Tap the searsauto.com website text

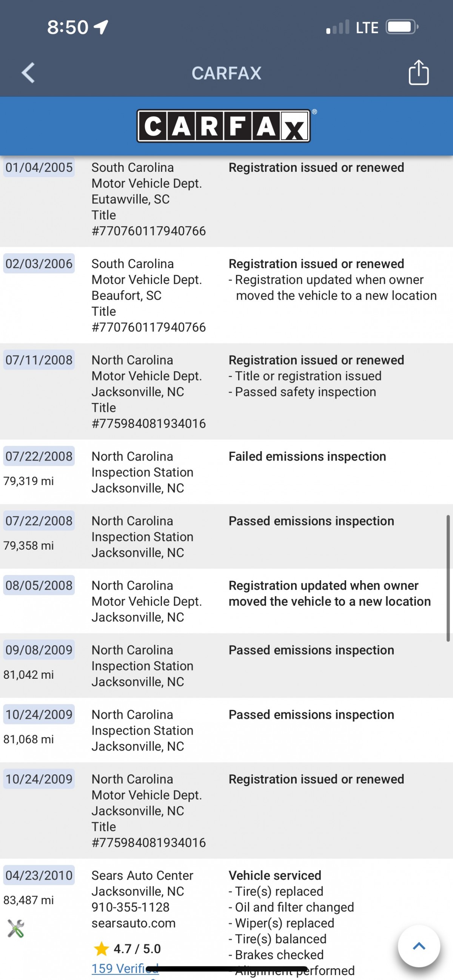(x=134, y=923)
